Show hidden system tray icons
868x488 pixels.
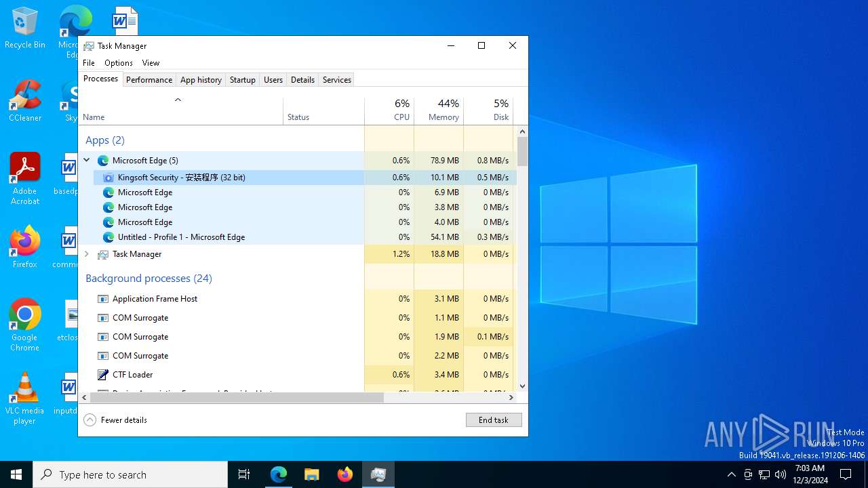[x=731, y=474]
